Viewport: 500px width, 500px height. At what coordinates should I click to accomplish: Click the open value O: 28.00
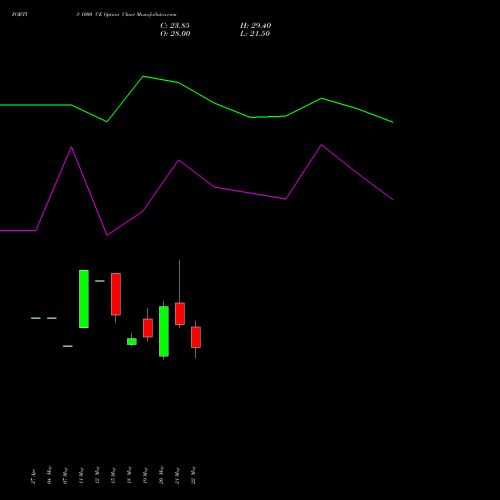[175, 34]
